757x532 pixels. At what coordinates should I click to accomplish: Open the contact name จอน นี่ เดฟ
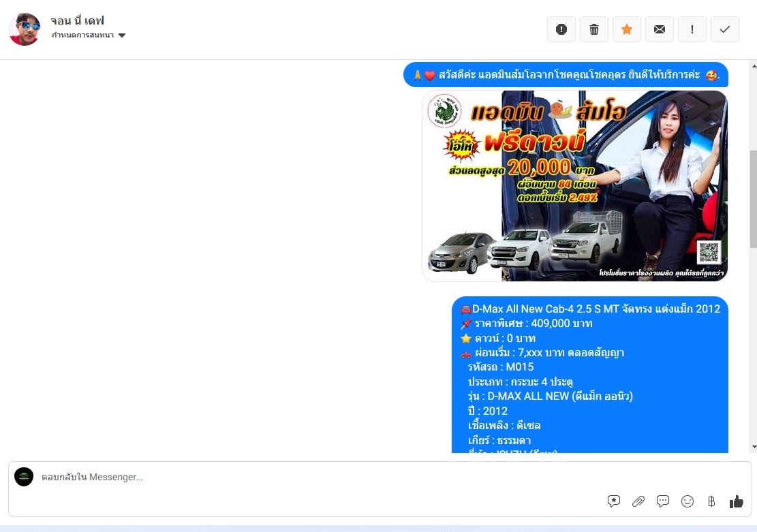[77, 20]
